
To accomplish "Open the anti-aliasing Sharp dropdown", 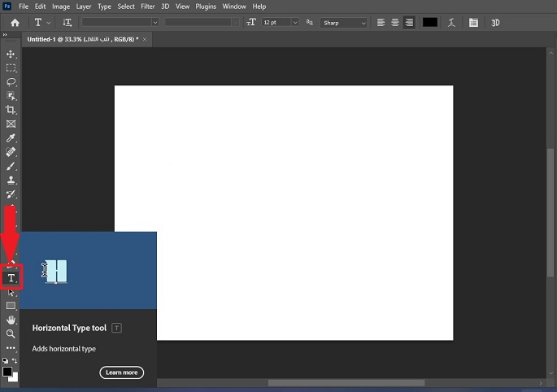I will (343, 23).
